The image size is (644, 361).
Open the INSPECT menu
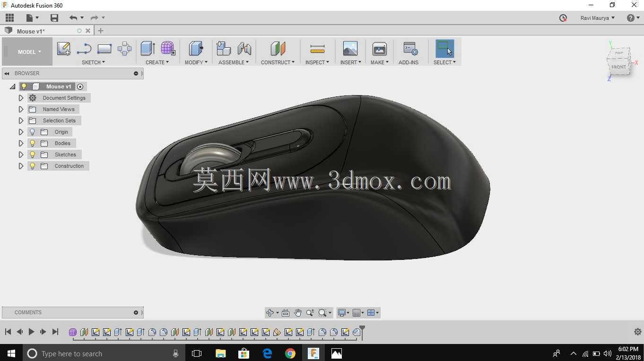pos(317,62)
